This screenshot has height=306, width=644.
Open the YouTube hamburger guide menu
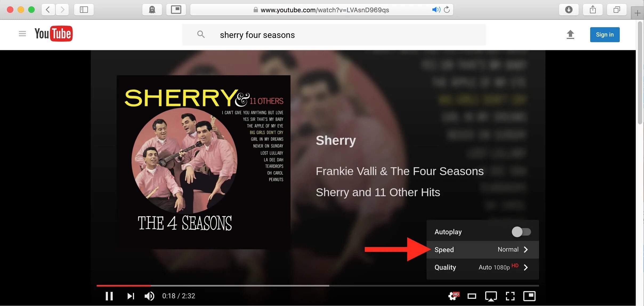coord(22,34)
